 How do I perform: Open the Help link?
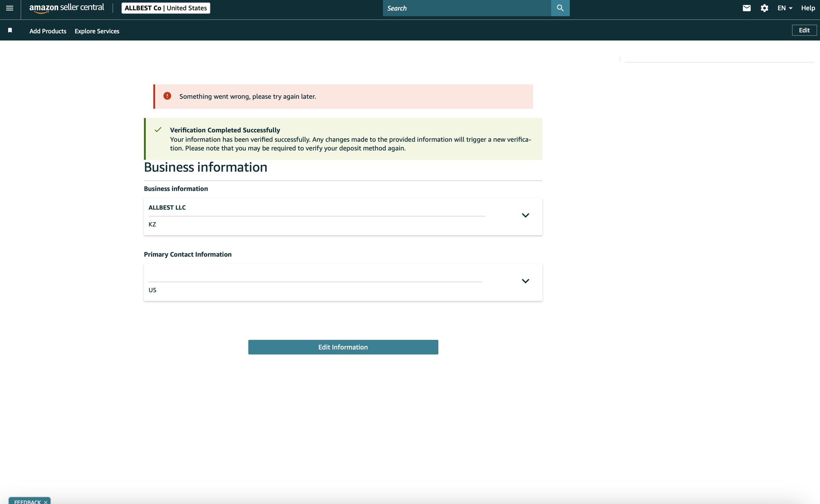808,8
